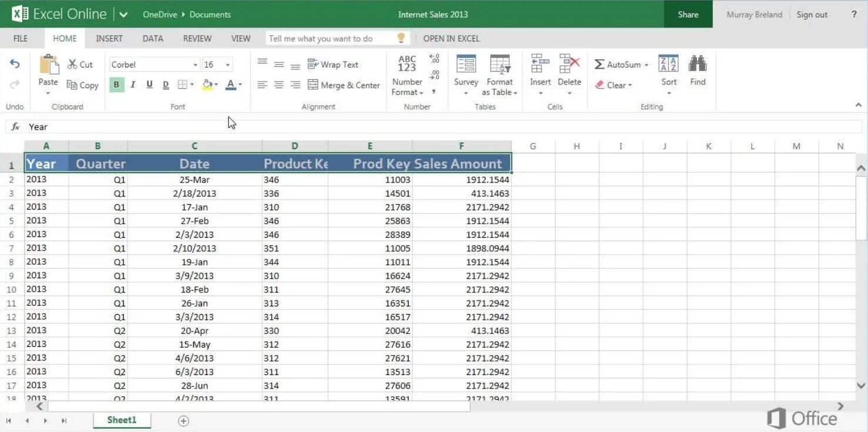
Task: Cut the selected cells
Action: [80, 65]
